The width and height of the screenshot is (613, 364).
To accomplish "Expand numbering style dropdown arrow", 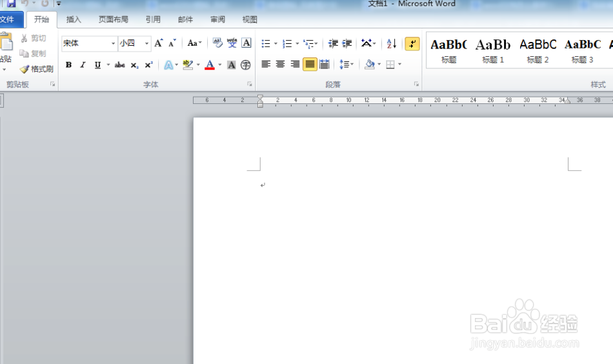I will [x=297, y=43].
